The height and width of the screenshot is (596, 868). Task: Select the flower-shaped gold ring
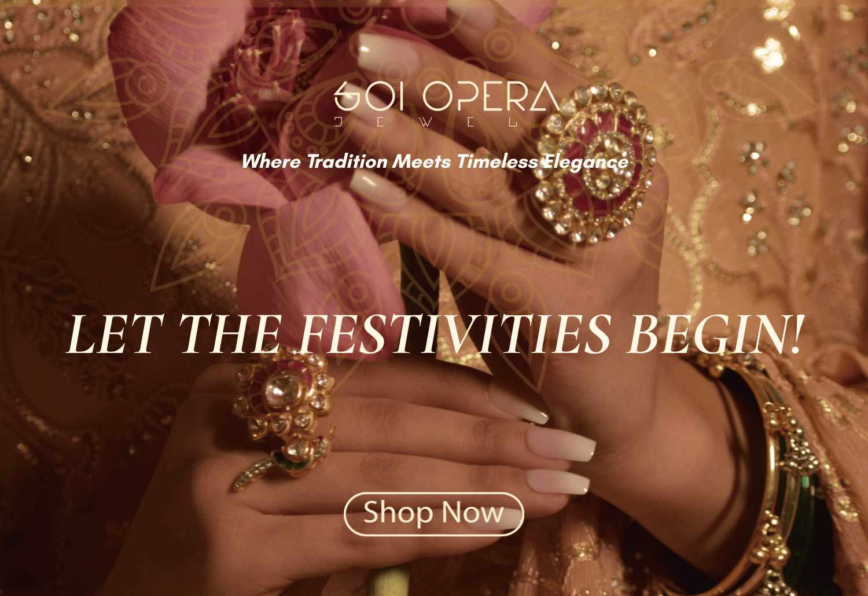284,399
